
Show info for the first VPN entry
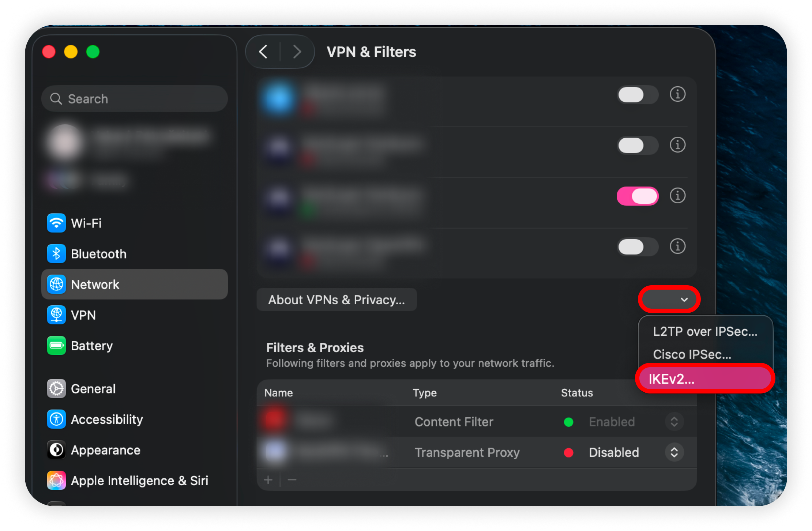pyautogui.click(x=677, y=94)
